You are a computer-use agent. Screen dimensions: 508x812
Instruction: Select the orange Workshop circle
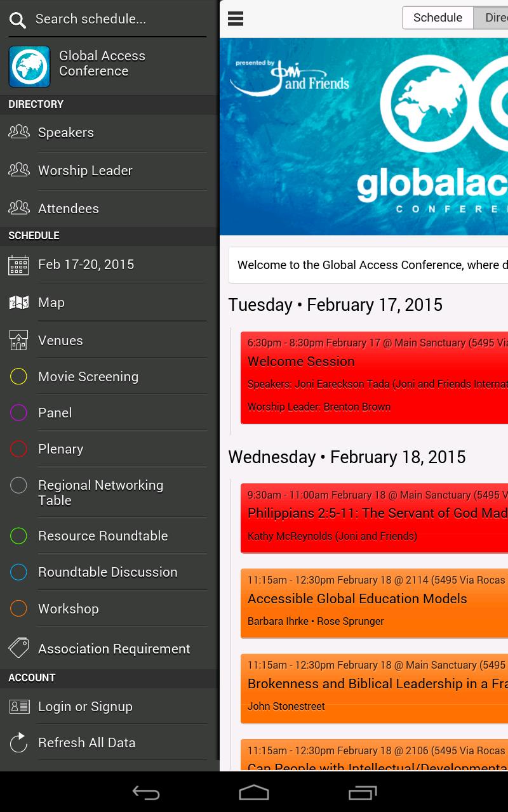point(18,608)
